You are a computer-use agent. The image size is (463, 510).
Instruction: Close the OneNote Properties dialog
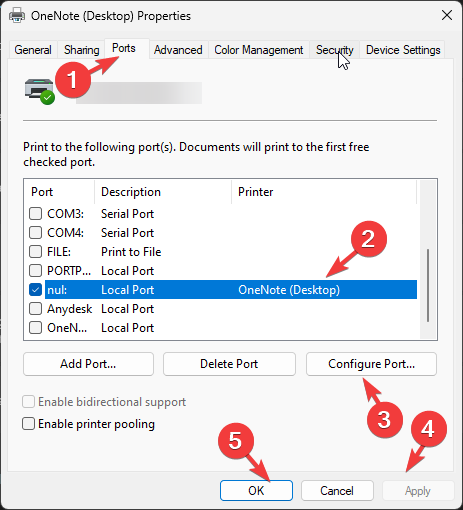click(447, 15)
